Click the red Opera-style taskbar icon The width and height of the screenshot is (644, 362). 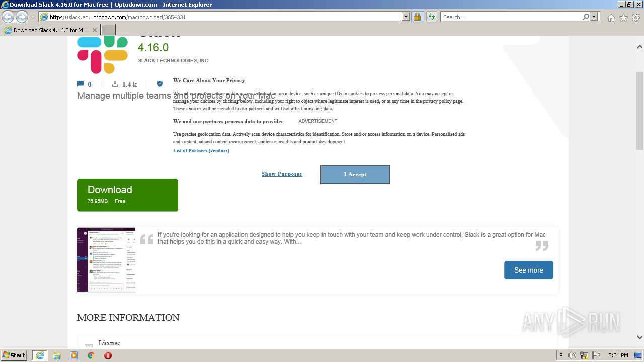tap(108, 355)
